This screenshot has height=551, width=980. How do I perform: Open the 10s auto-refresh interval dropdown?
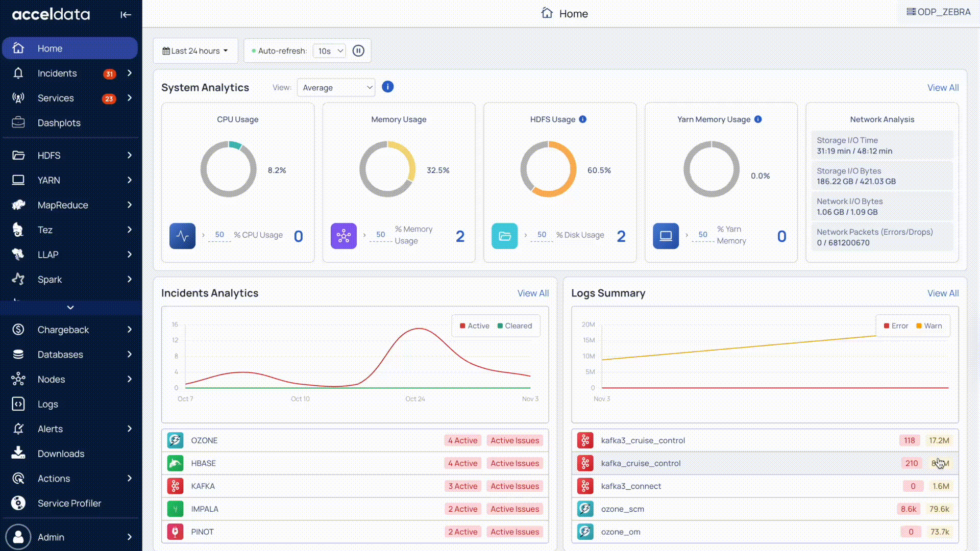[x=329, y=51]
